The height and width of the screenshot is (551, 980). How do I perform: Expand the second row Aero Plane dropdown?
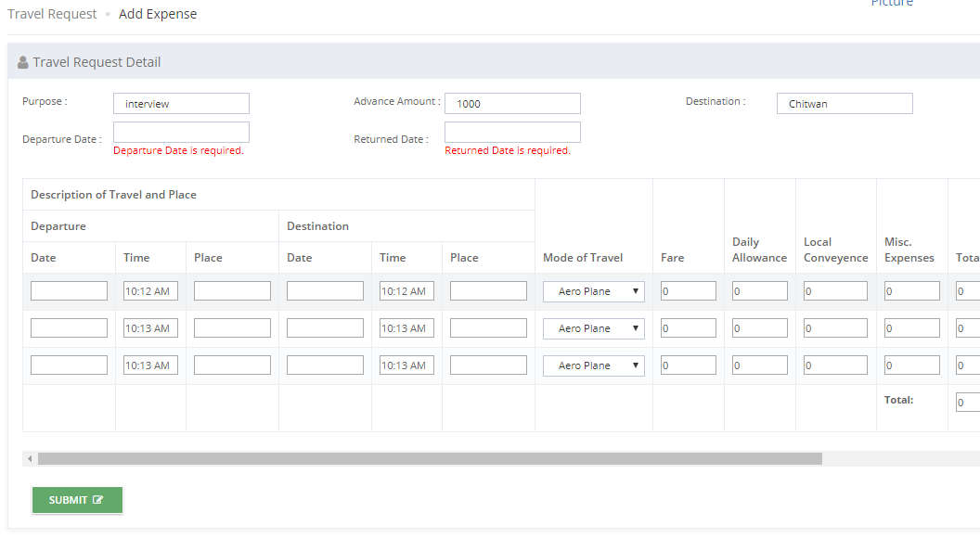[x=593, y=328]
